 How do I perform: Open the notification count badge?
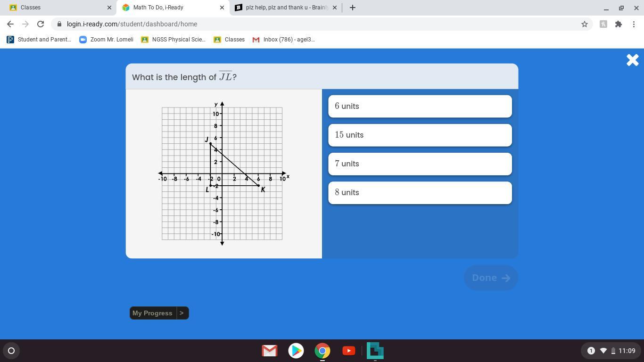click(x=591, y=351)
